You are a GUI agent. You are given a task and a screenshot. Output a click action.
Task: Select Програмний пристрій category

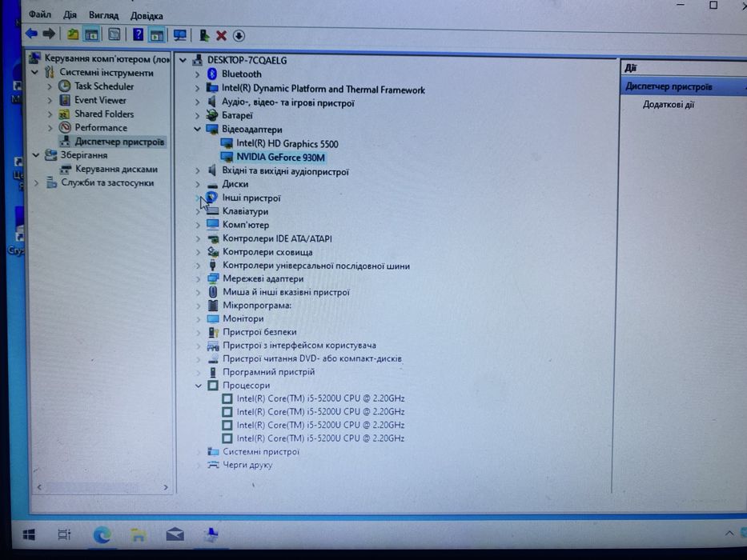click(269, 372)
